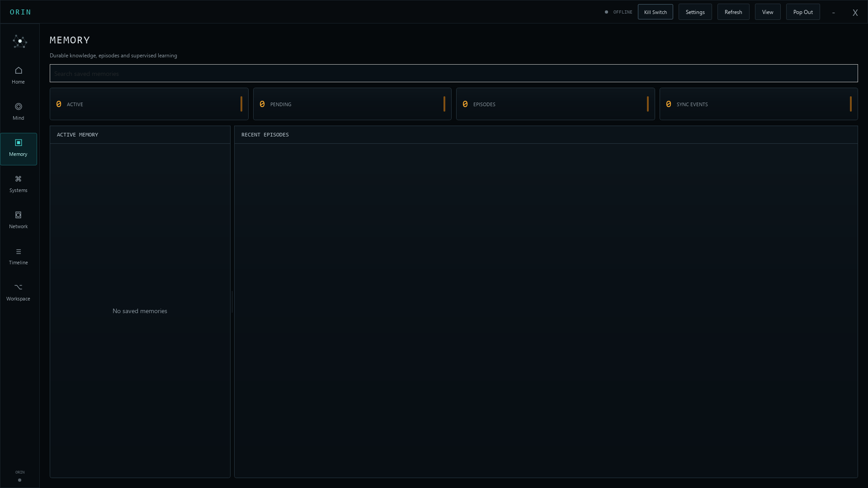Click the Search saved memories field

(454, 73)
